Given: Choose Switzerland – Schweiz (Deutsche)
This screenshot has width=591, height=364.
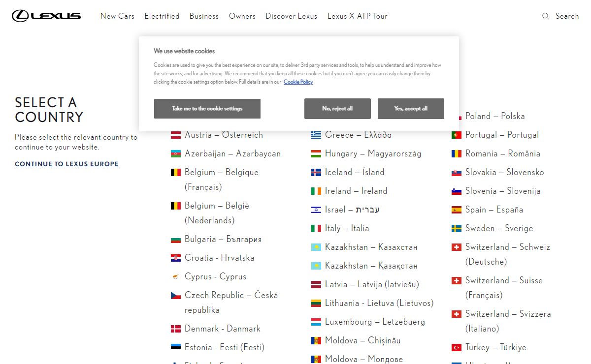Looking at the screenshot, I should (508, 254).
